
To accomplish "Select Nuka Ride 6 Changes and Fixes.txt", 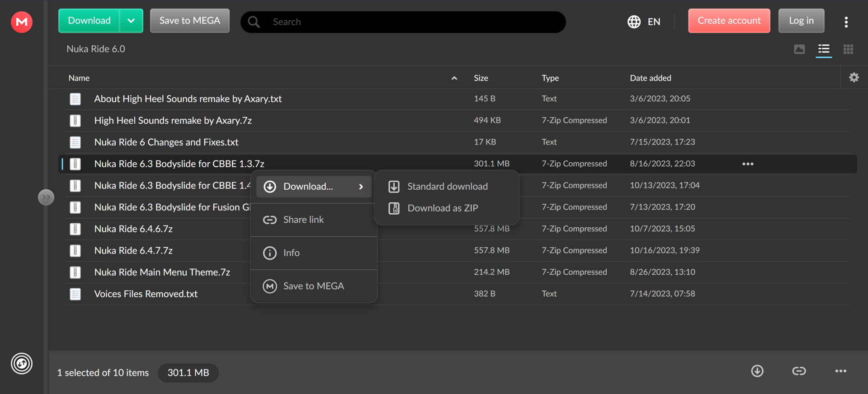I will pos(166,142).
